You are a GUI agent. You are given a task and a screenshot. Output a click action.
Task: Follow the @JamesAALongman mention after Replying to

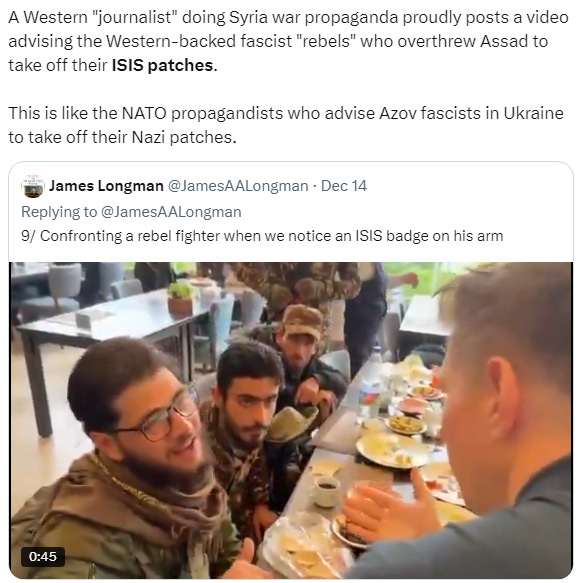tap(171, 212)
